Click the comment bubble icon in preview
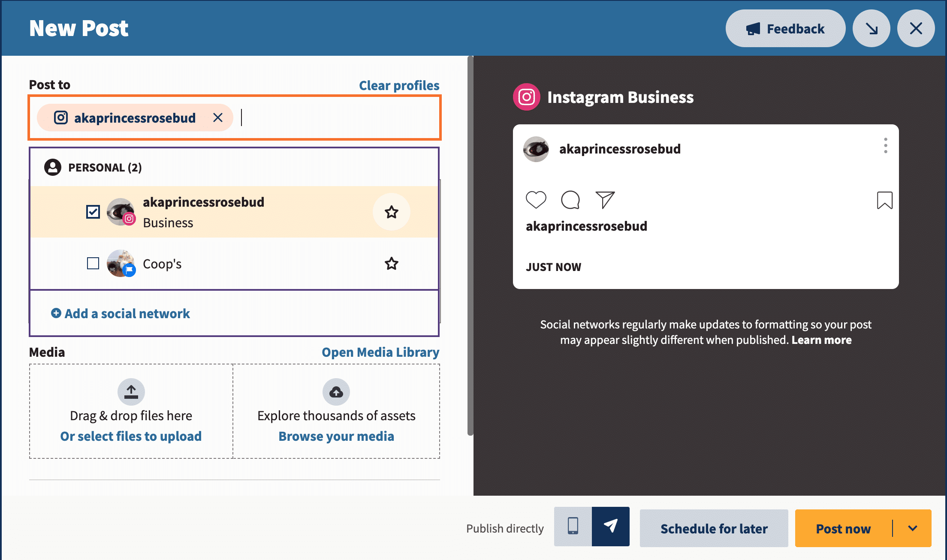 coord(570,200)
